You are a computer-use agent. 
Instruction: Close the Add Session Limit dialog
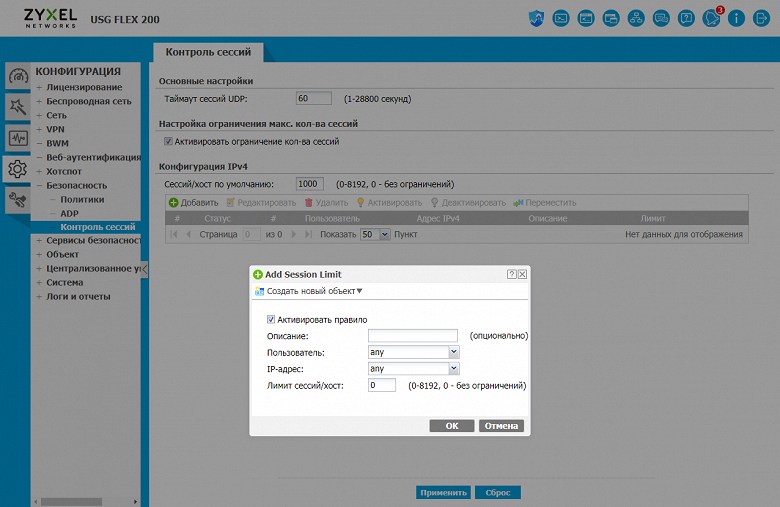click(x=522, y=274)
